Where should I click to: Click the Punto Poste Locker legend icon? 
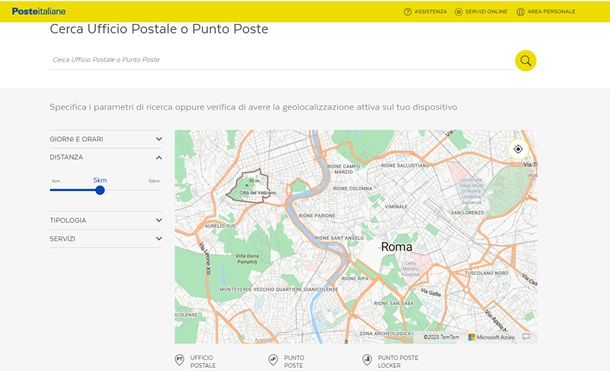[x=367, y=360]
